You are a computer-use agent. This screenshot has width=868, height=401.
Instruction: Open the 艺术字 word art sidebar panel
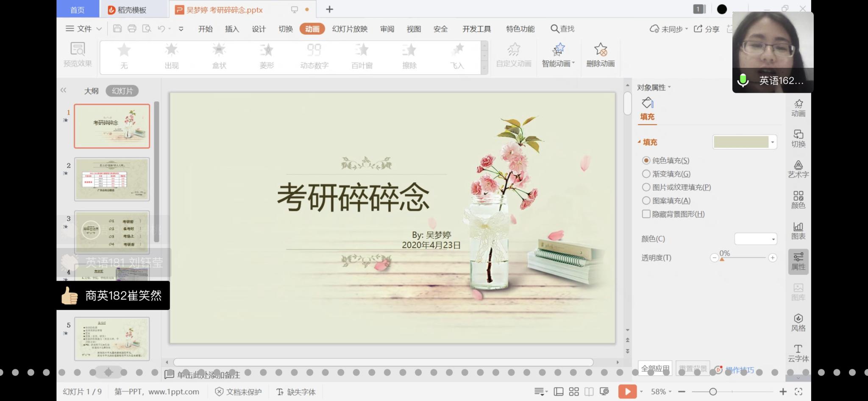[x=798, y=169]
